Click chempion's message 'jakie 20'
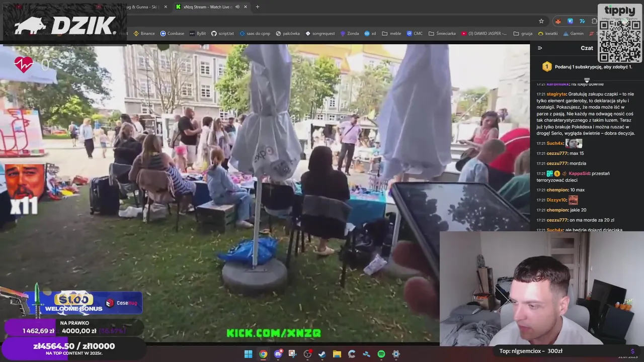 [579, 210]
